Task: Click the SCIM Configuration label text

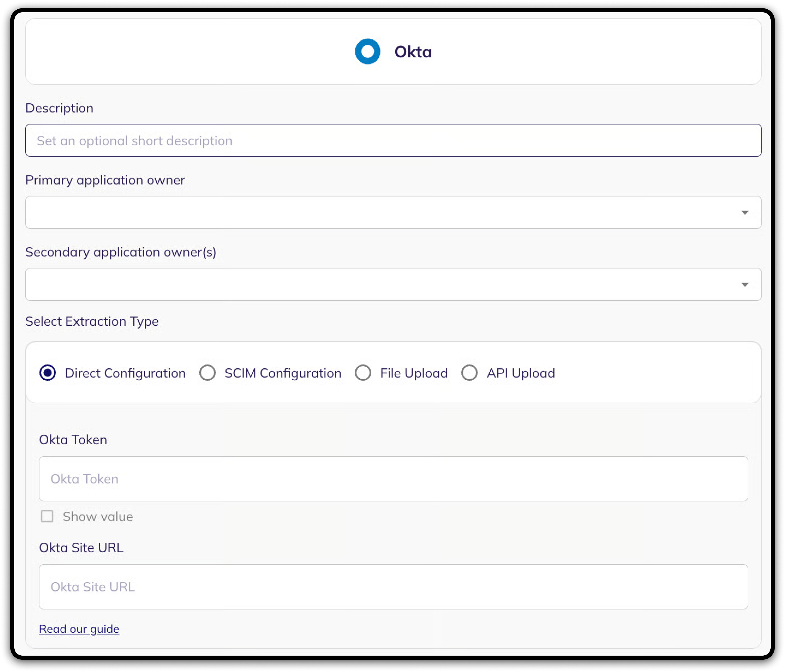Action: [283, 373]
